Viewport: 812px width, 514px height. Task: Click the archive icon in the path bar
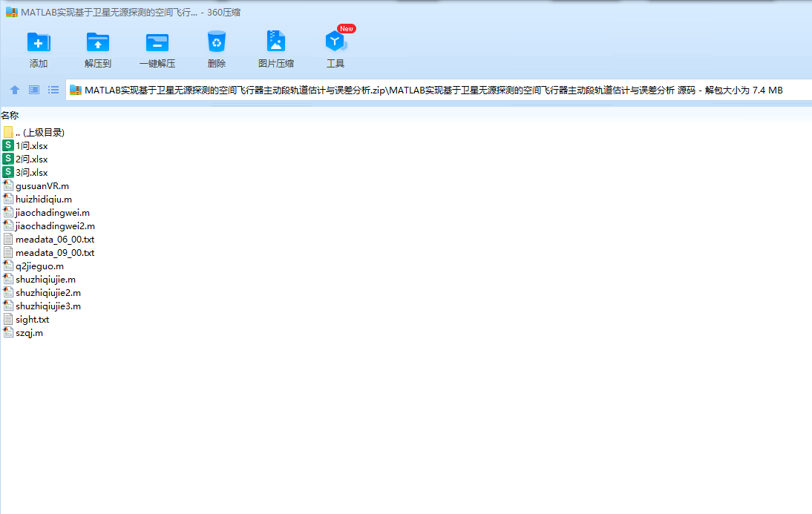tap(76, 90)
